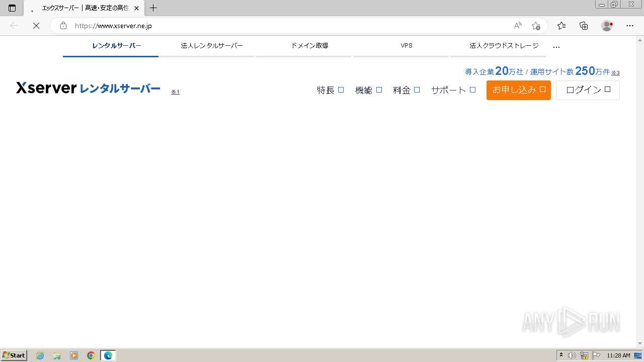Expand more services ellipsis
This screenshot has height=362, width=644.
click(556, 47)
